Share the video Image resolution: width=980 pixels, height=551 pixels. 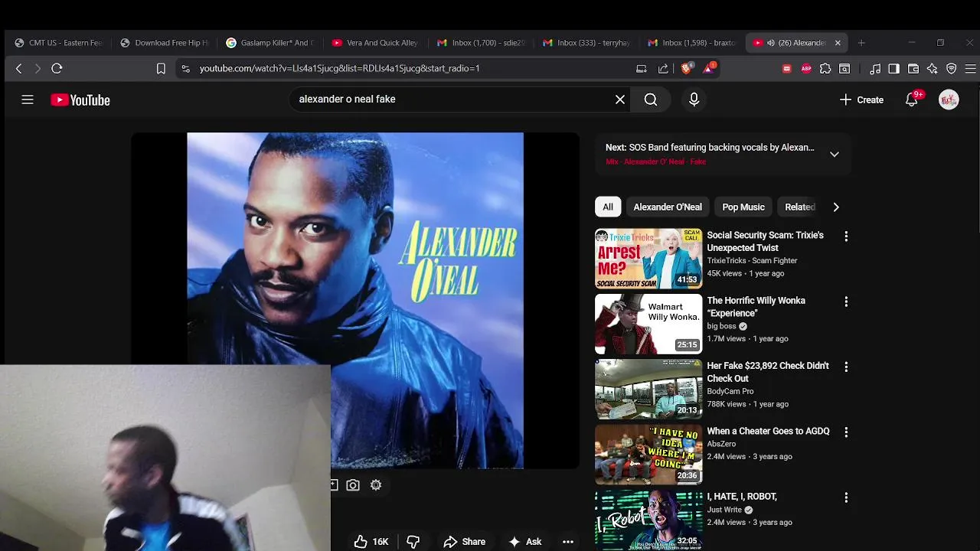(x=464, y=541)
